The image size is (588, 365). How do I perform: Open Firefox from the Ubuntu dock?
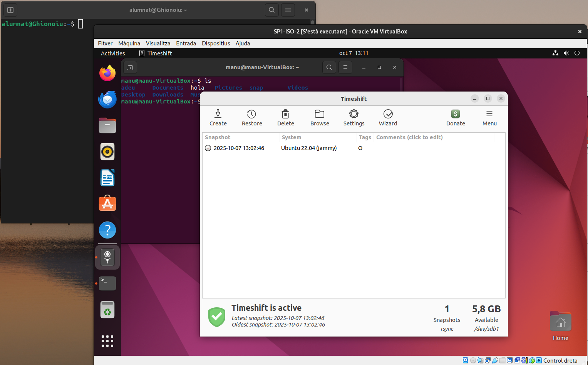(x=107, y=73)
